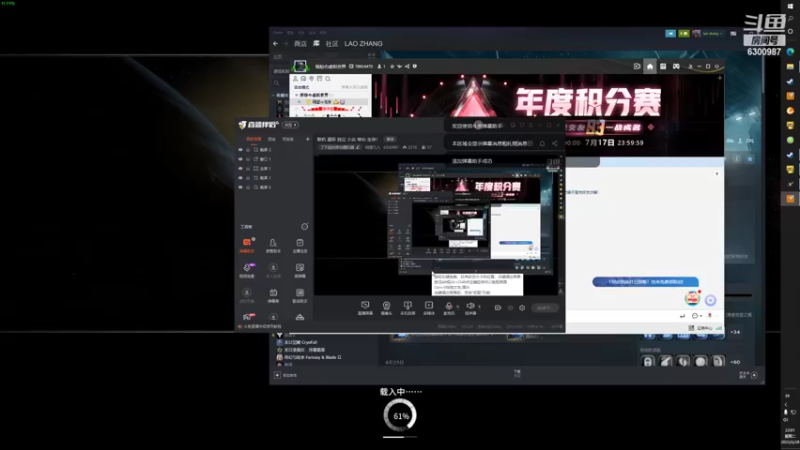Go back in the Steam window
The width and height of the screenshot is (800, 450).
(x=276, y=44)
